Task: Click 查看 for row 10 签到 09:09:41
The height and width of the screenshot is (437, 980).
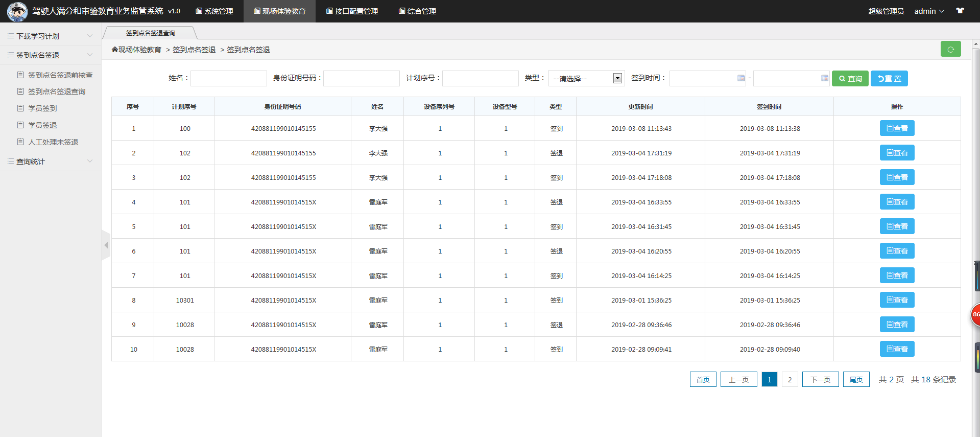Action: [x=897, y=349]
